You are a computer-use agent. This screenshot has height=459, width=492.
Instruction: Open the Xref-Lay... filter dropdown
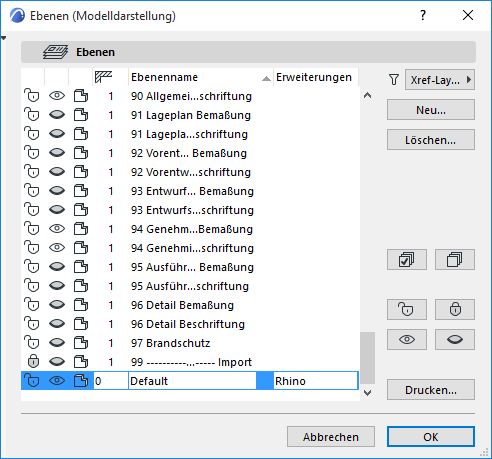[440, 80]
